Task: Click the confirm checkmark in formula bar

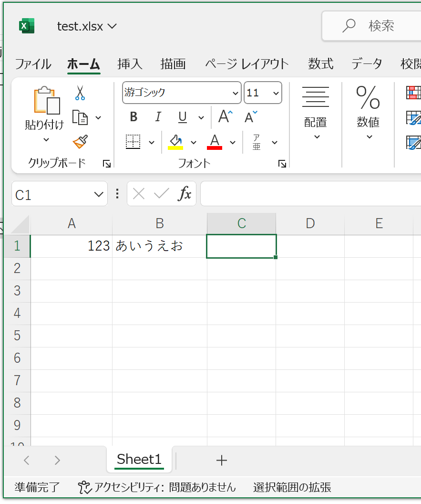Action: [162, 194]
